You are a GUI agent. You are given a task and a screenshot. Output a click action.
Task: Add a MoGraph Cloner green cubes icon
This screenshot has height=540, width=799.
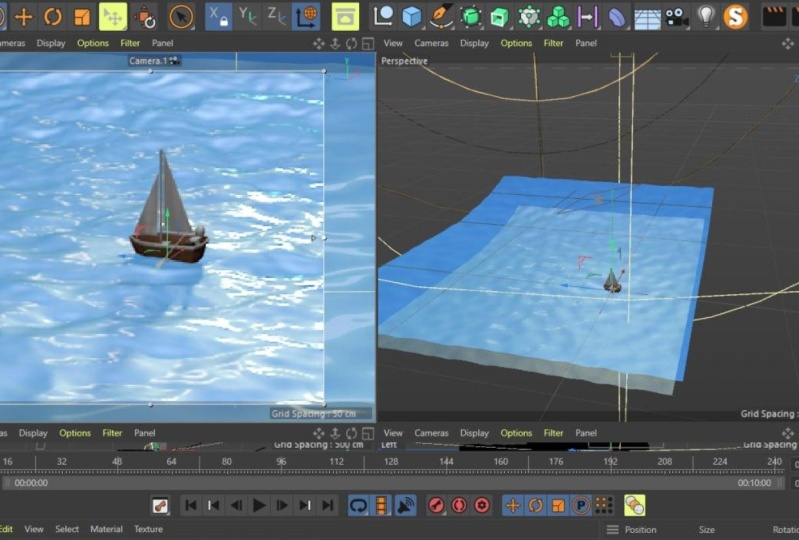tap(558, 16)
